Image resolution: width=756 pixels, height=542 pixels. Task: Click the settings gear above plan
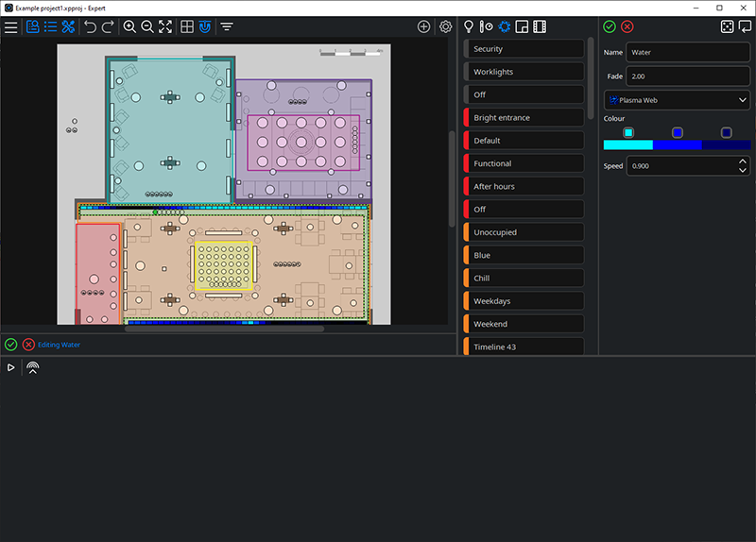pos(446,27)
